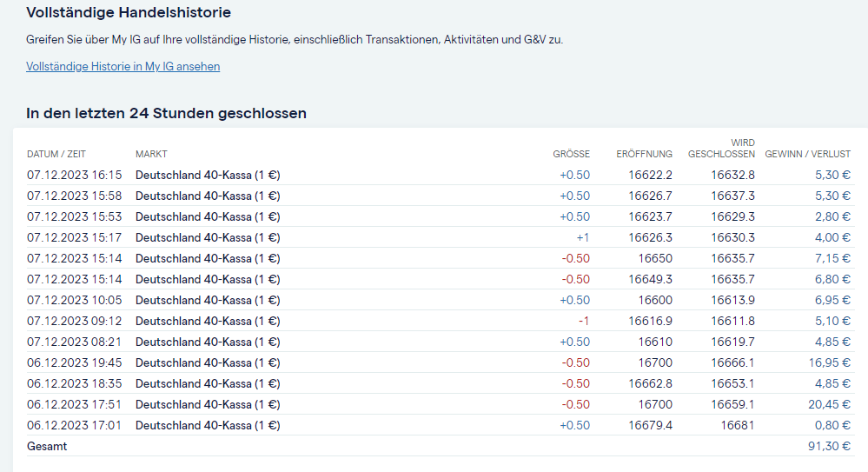Click the -1 size value in the 09:12 row

point(584,321)
